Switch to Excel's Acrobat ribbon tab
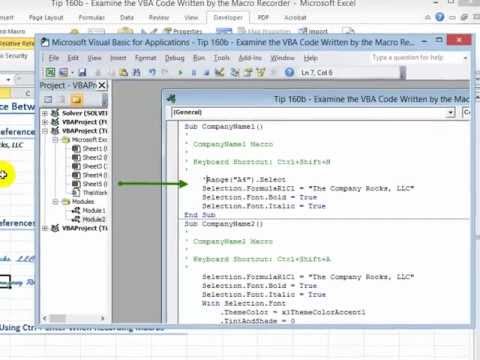This screenshot has width=480, height=360. 295,17
